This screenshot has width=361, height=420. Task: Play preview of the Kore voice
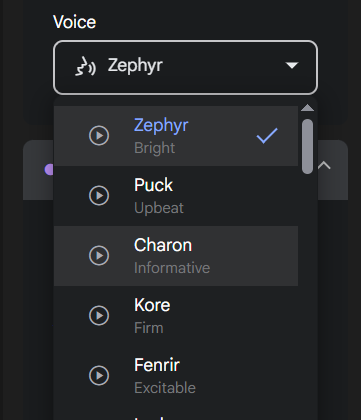point(99,316)
